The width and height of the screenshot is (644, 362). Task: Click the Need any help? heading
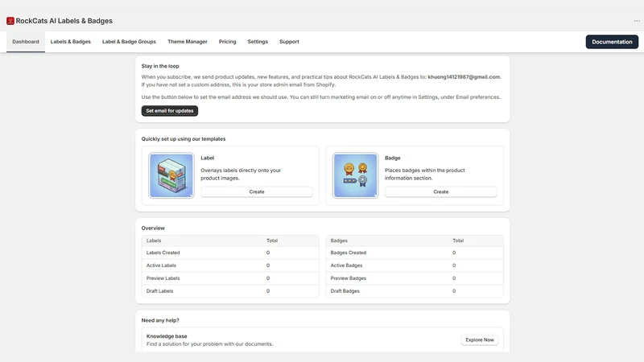tap(160, 320)
